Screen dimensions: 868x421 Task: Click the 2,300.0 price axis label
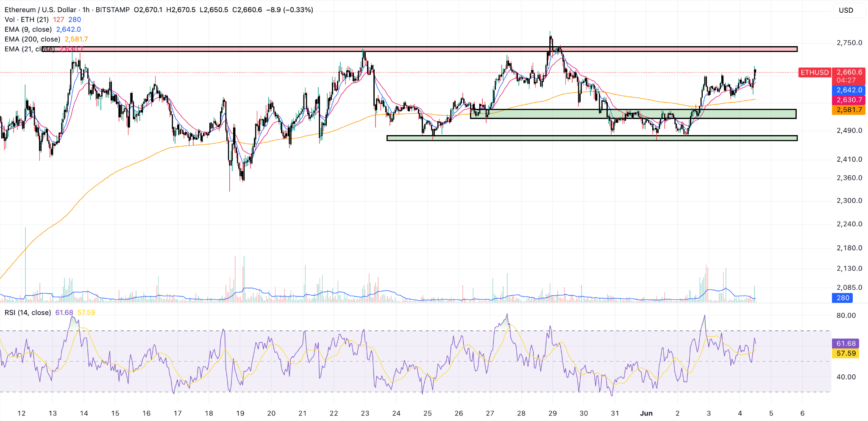[x=849, y=201]
